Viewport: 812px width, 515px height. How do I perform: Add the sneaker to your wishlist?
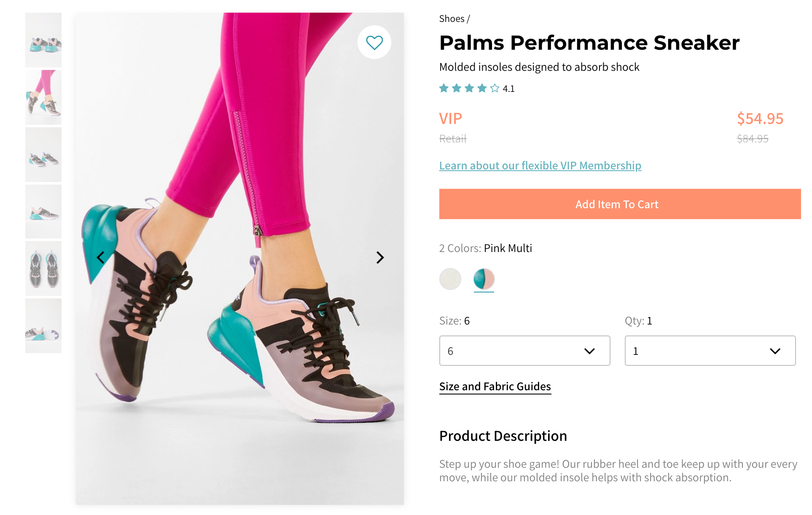pyautogui.click(x=374, y=42)
